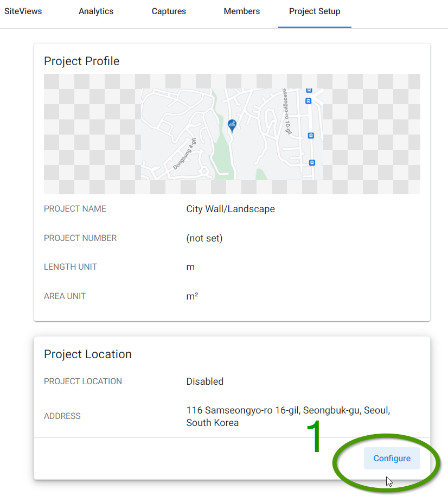
Task: Click the Samseongyo-ro 10-gil street label on map
Action: (286, 111)
